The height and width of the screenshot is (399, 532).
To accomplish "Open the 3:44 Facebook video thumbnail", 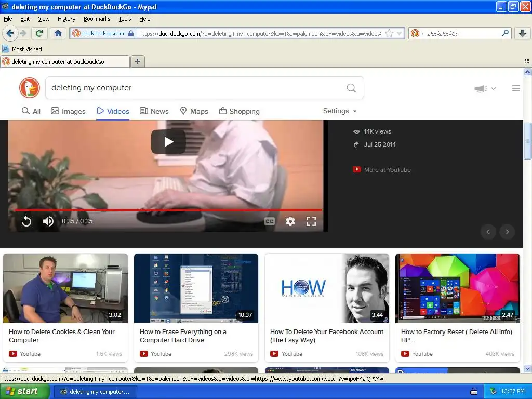I will click(327, 288).
